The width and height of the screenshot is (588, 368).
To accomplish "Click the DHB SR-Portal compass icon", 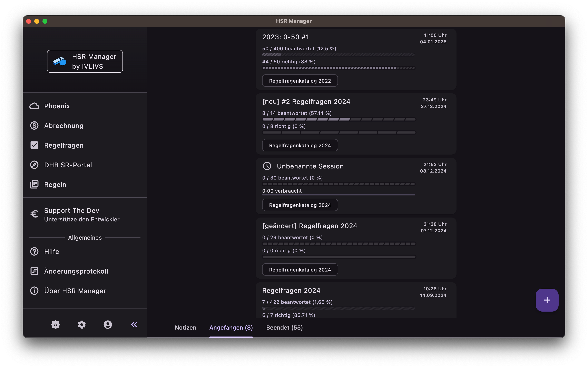I will [34, 165].
